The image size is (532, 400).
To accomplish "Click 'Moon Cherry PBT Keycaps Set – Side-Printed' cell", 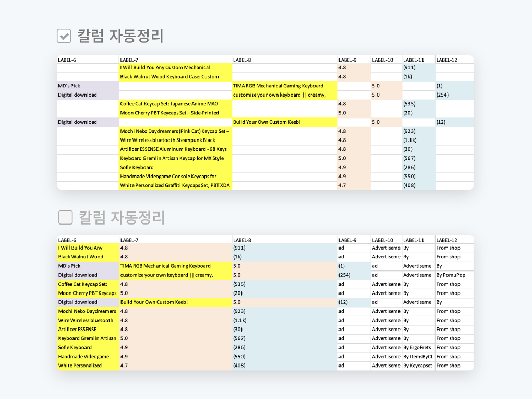I will click(x=175, y=113).
